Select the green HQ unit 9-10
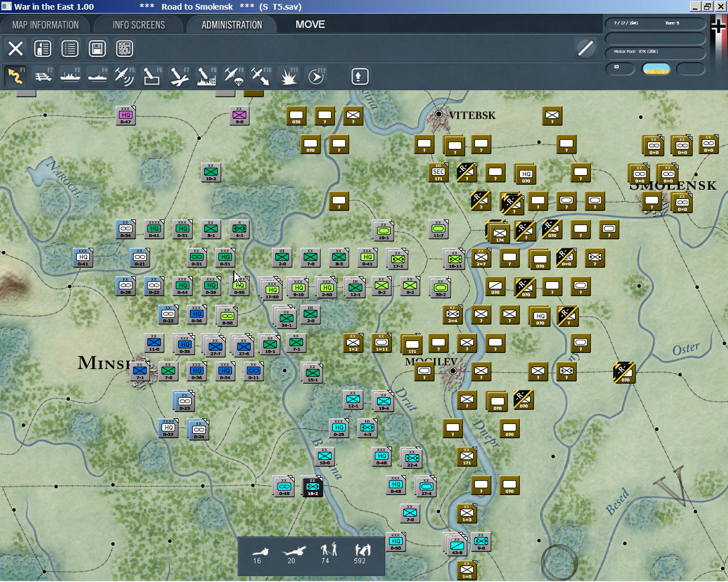The height and width of the screenshot is (582, 728). coord(299,288)
